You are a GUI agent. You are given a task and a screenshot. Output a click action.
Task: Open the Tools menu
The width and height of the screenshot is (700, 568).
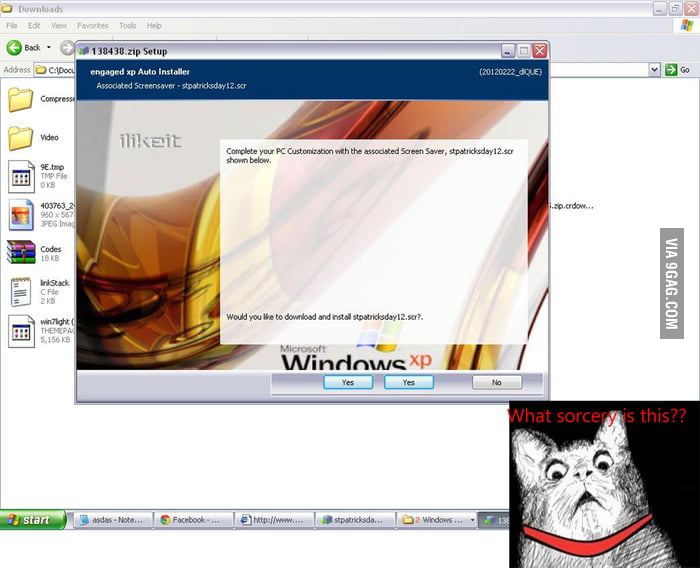click(127, 25)
